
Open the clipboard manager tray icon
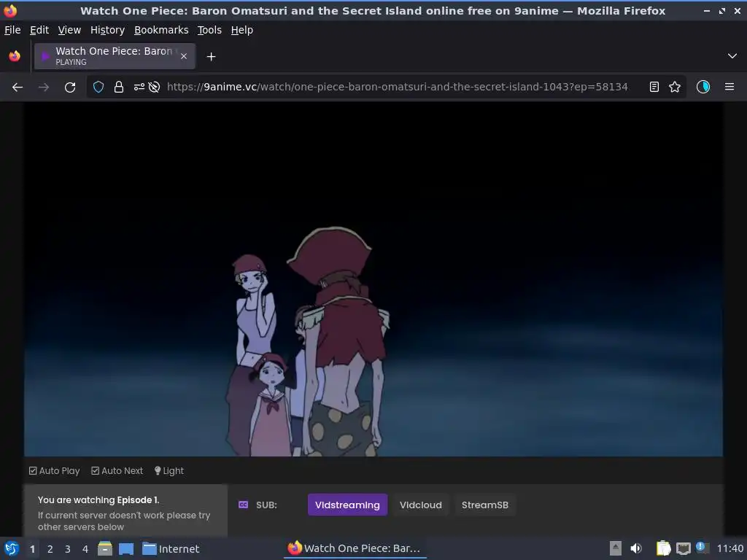663,548
